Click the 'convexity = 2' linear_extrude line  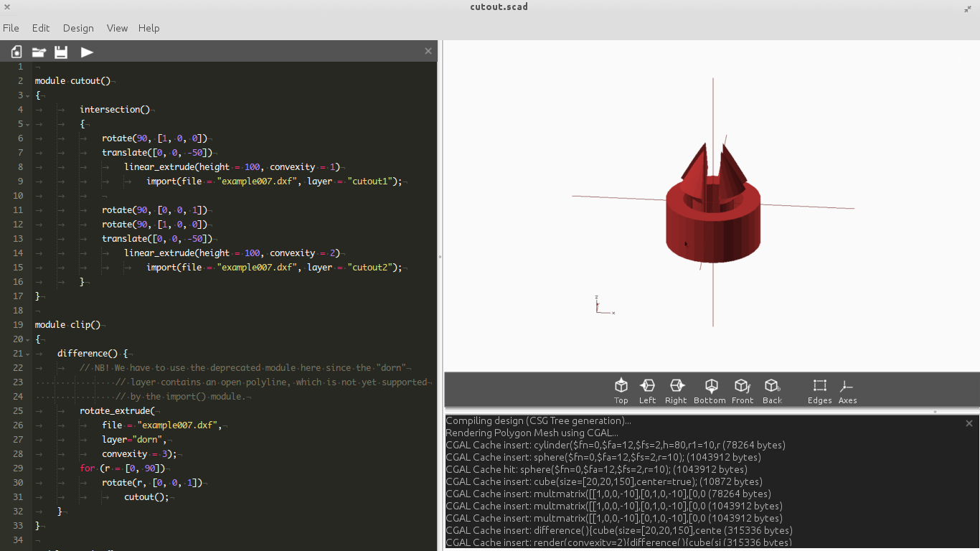click(232, 253)
